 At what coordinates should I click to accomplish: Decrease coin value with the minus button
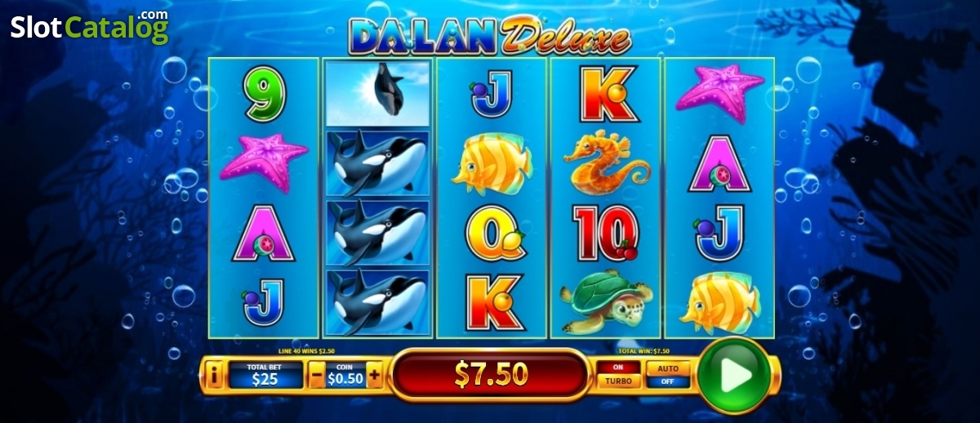[318, 376]
